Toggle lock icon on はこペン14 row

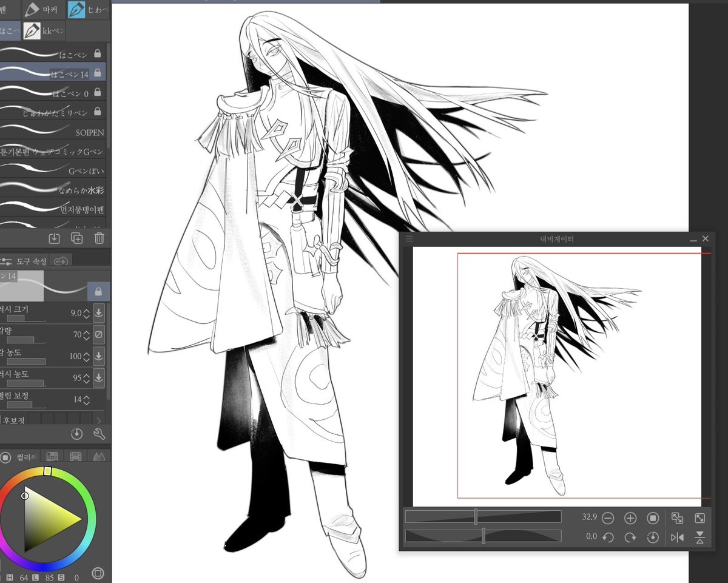point(98,73)
